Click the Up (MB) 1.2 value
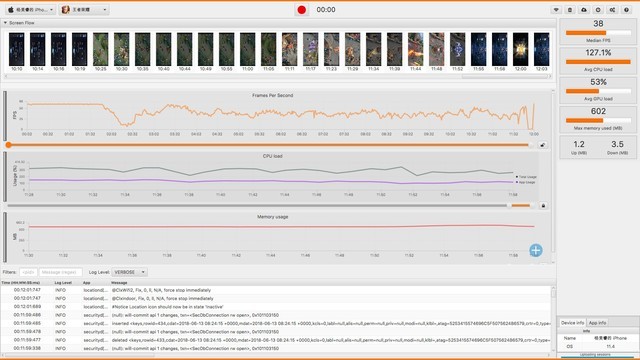The height and width of the screenshot is (360, 640). pos(579,144)
